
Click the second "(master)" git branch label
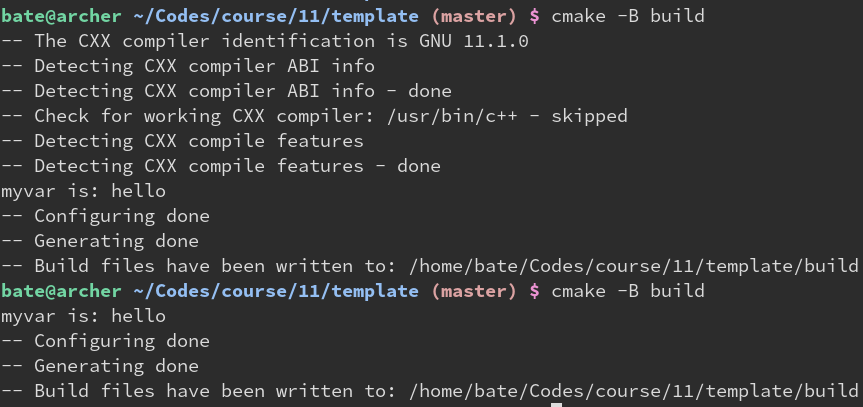474,291
